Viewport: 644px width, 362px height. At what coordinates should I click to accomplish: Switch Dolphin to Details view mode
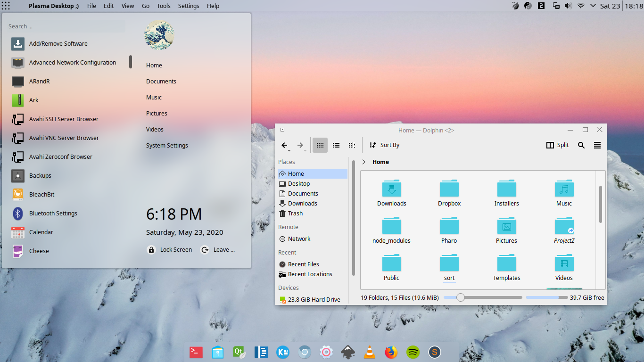click(x=352, y=145)
